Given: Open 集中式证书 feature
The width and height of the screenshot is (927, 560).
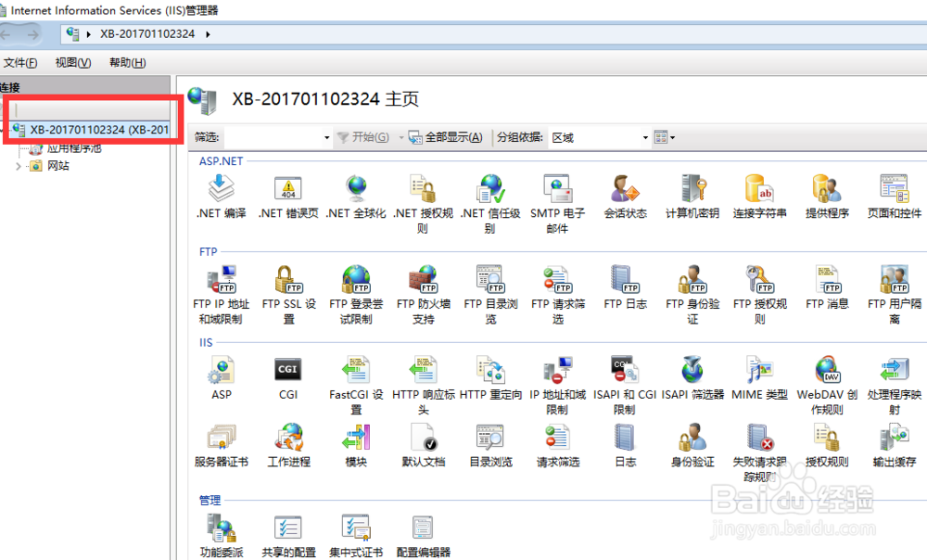Looking at the screenshot, I should click(x=356, y=536).
